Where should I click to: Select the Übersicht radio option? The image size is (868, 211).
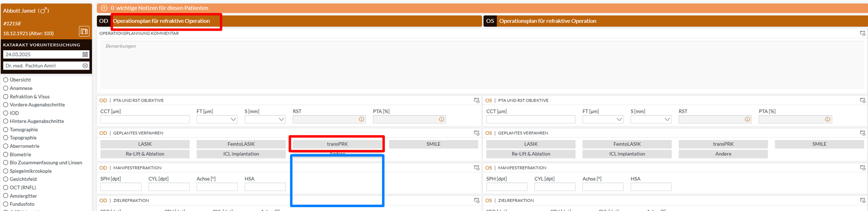point(6,80)
